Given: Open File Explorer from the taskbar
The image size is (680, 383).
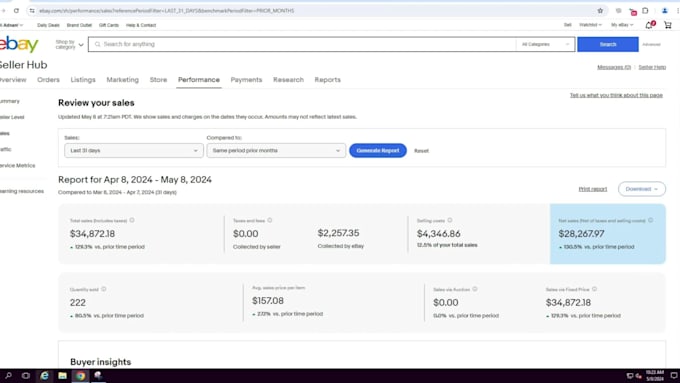Looking at the screenshot, I should [62, 376].
